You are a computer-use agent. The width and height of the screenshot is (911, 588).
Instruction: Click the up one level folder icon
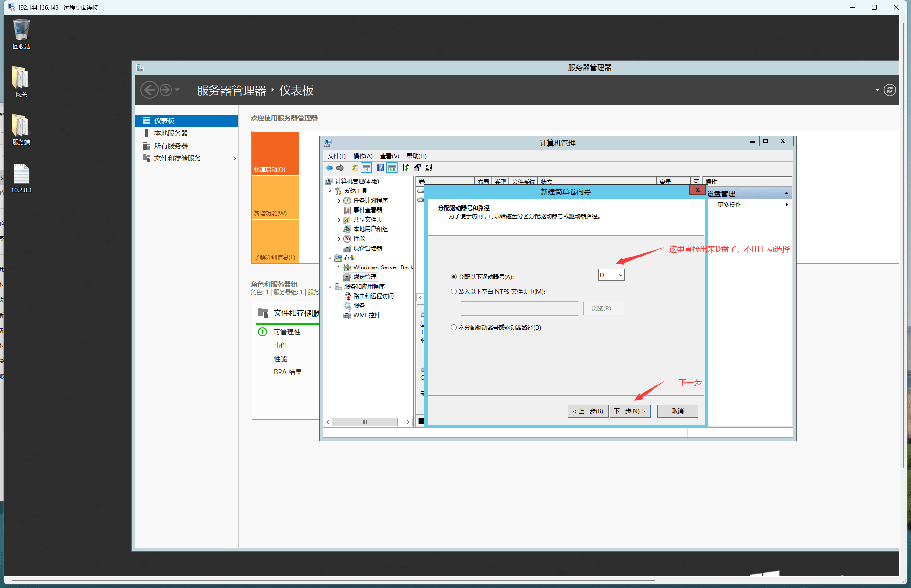[354, 168]
